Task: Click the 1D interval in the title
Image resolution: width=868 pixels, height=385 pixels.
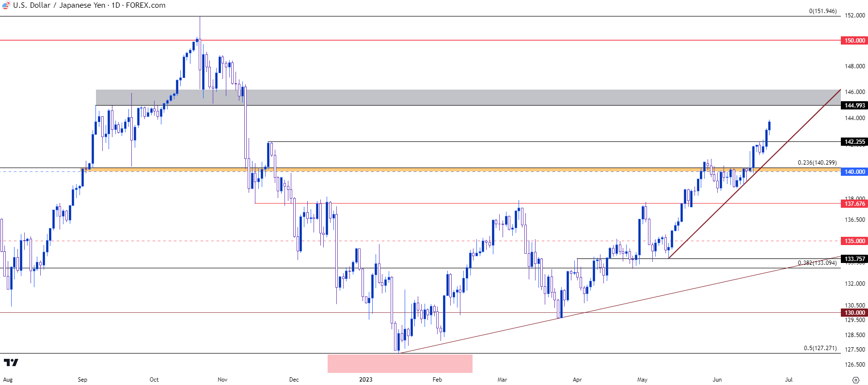Action: 116,5
